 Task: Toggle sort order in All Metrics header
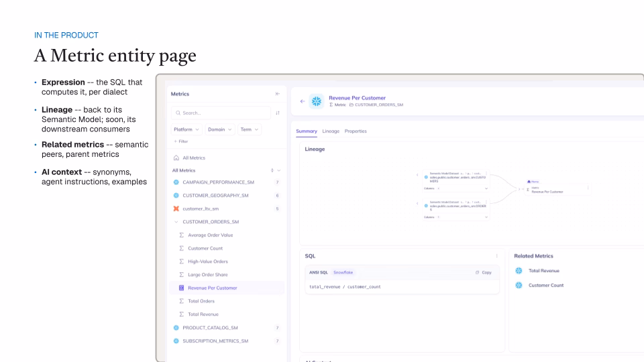tap(272, 170)
